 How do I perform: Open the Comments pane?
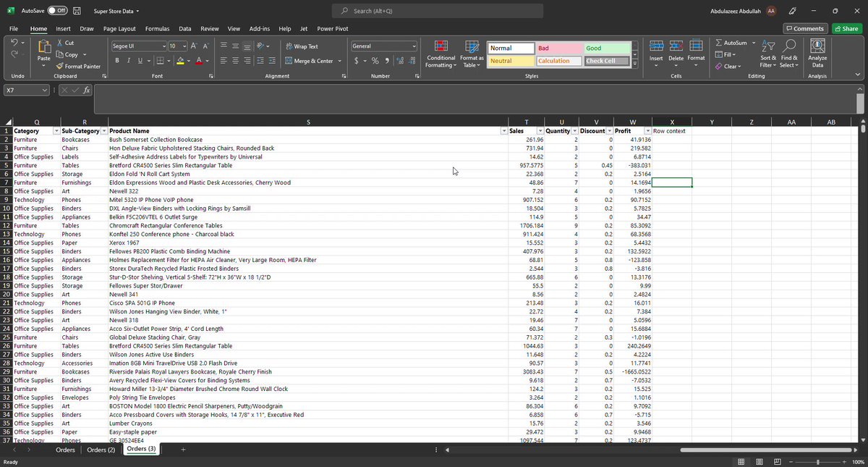pyautogui.click(x=806, y=29)
